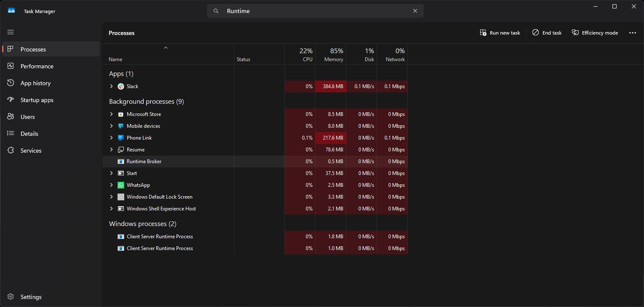The width and height of the screenshot is (644, 307).
Task: Expand the Slack process entry
Action: point(111,86)
